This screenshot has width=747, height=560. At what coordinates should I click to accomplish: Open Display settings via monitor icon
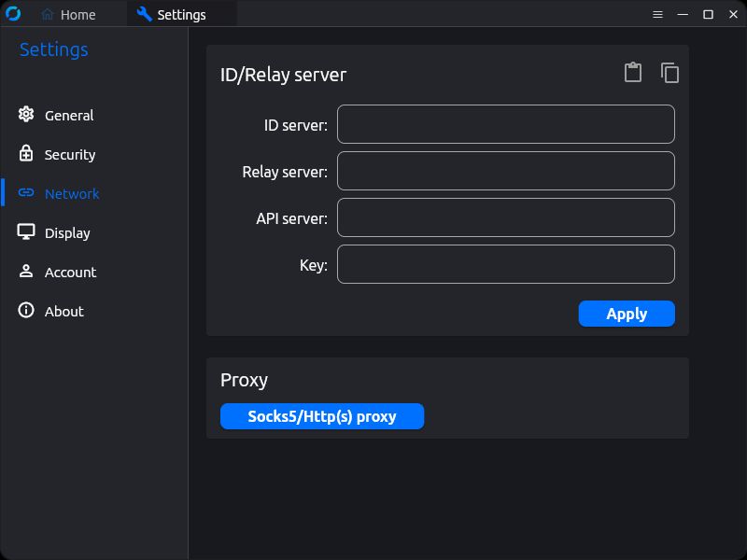coord(26,232)
